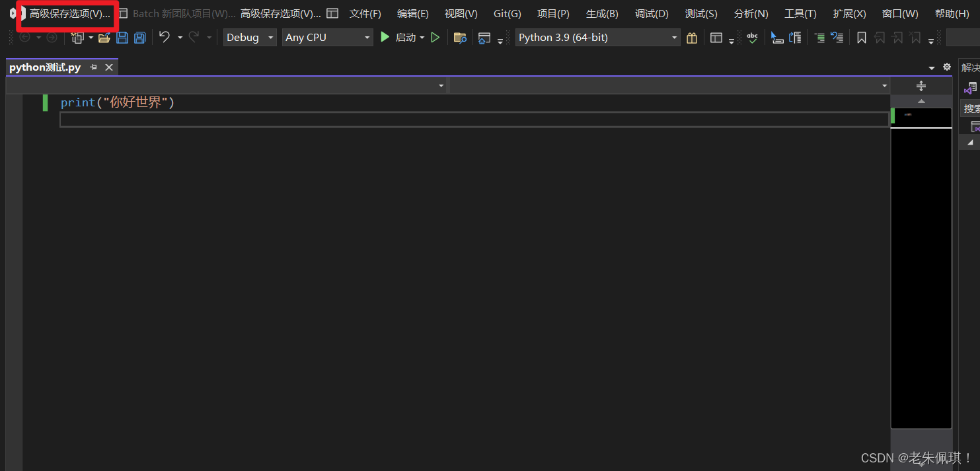
Task: Click the print("你好世界") code line
Action: (x=118, y=102)
